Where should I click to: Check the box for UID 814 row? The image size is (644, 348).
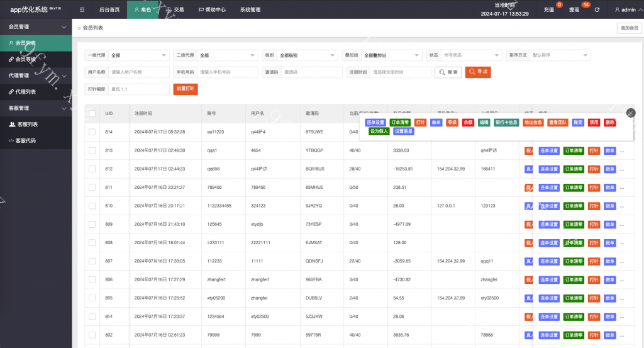click(x=92, y=132)
